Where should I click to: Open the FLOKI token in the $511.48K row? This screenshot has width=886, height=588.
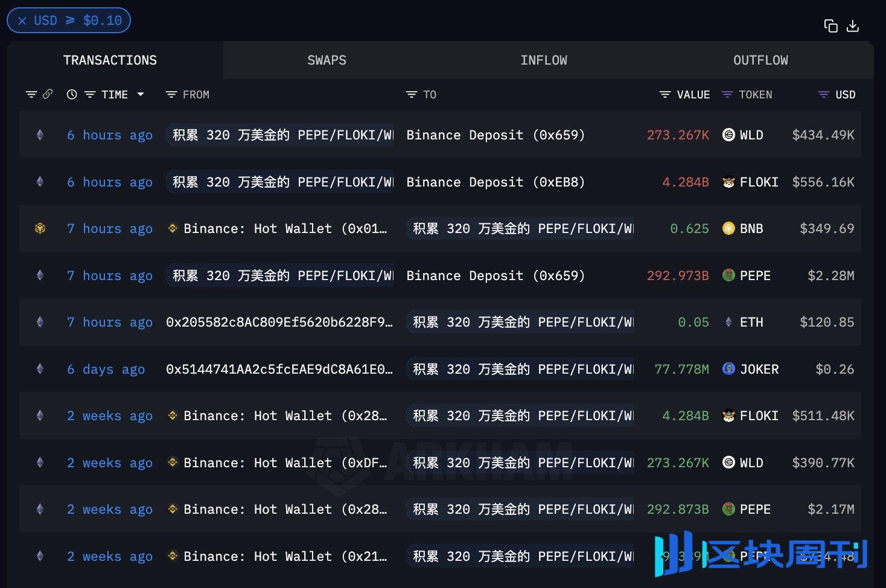[750, 416]
